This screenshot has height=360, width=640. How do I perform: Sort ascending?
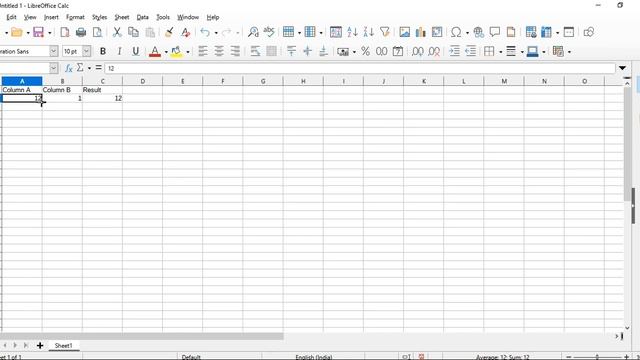pyautogui.click(x=352, y=32)
